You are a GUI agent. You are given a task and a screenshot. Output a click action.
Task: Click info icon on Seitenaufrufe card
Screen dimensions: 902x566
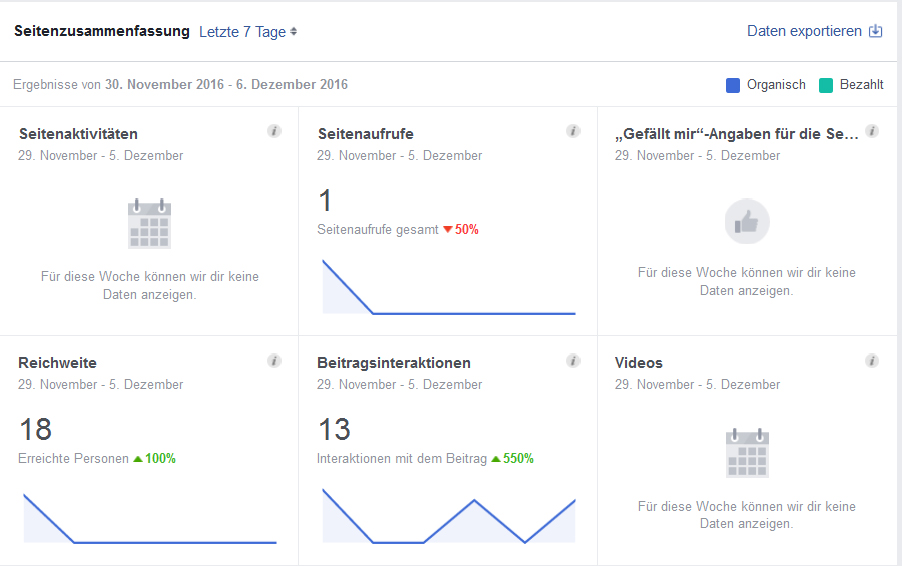[x=573, y=131]
